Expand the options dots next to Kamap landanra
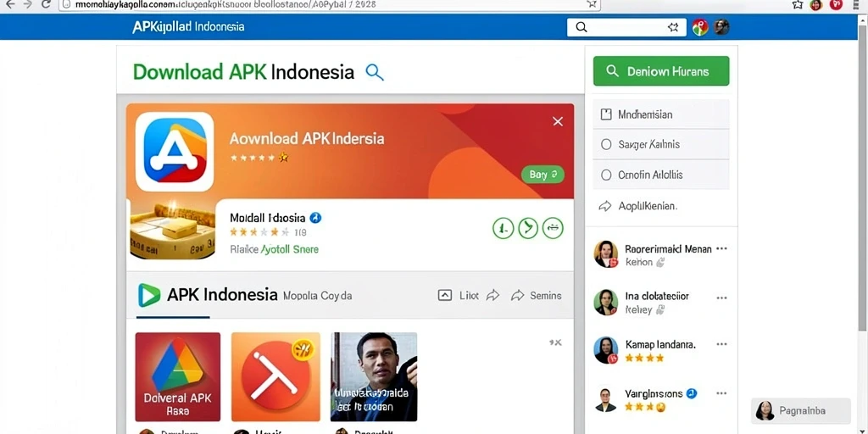Image resolution: width=868 pixels, height=434 pixels. pos(721,344)
